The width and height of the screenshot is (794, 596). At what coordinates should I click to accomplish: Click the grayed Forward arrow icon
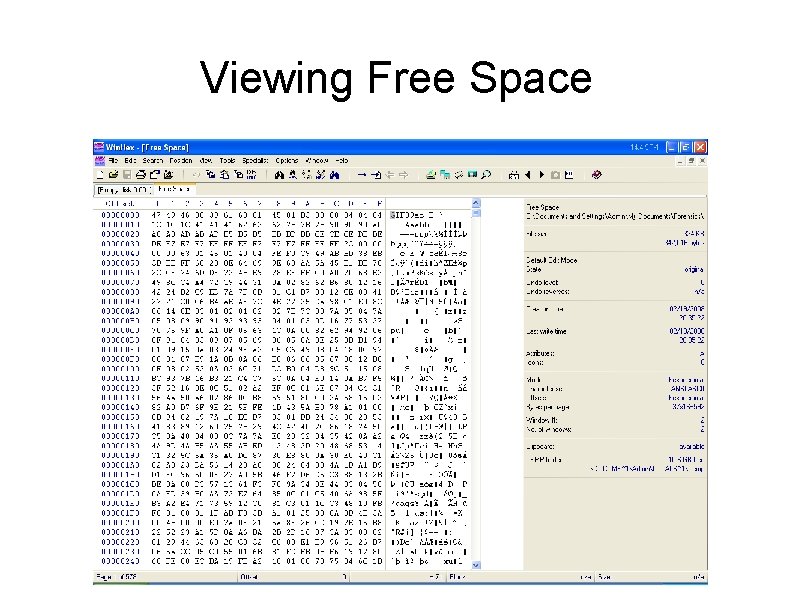tap(403, 175)
